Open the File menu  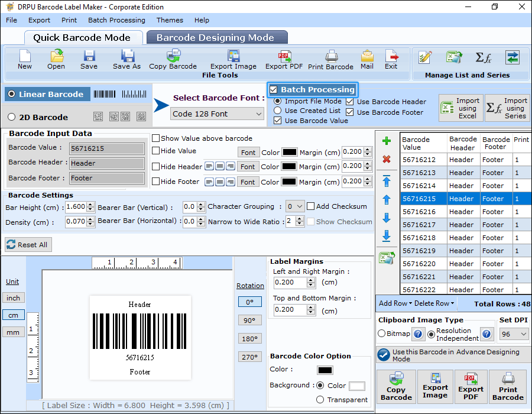[x=12, y=20]
